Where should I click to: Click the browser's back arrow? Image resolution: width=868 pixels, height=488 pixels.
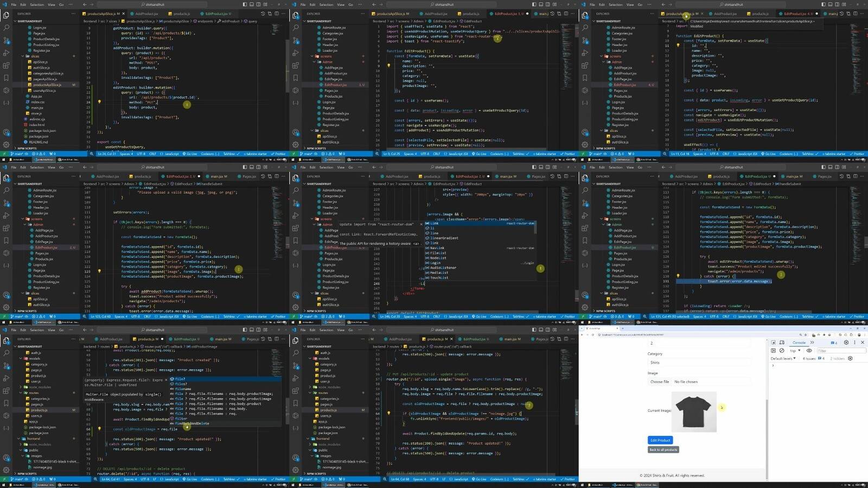point(583,335)
